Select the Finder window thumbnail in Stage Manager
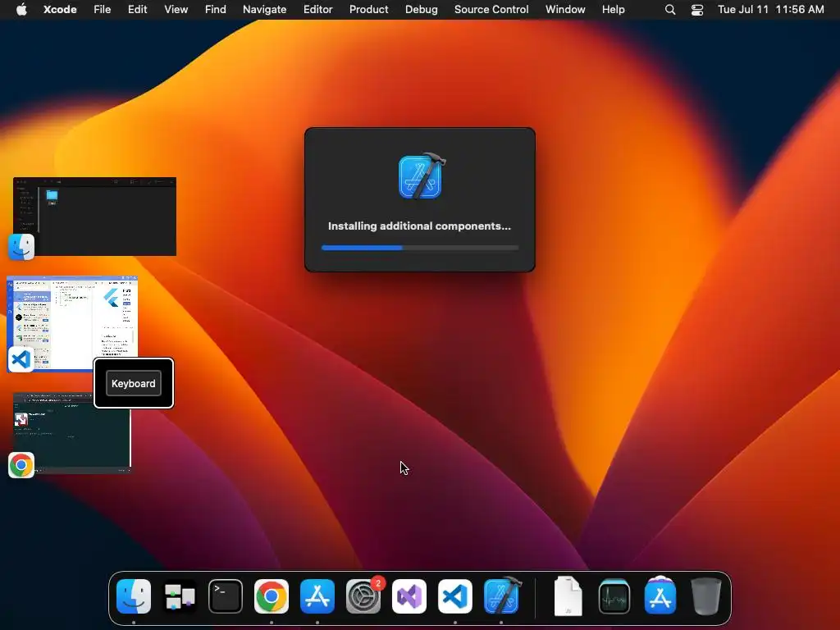 [x=95, y=217]
